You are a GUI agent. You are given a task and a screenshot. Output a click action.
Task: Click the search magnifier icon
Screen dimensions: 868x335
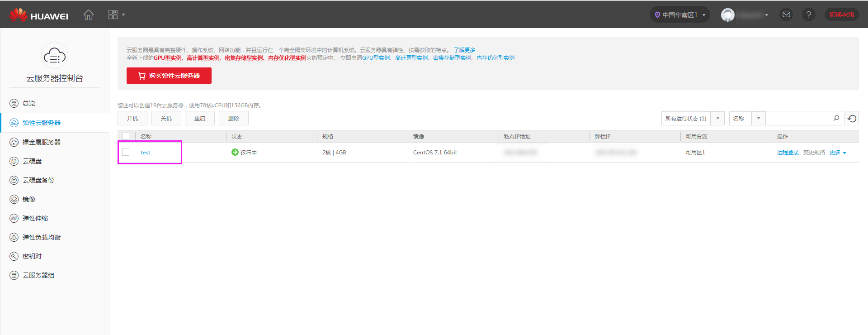pyautogui.click(x=836, y=118)
